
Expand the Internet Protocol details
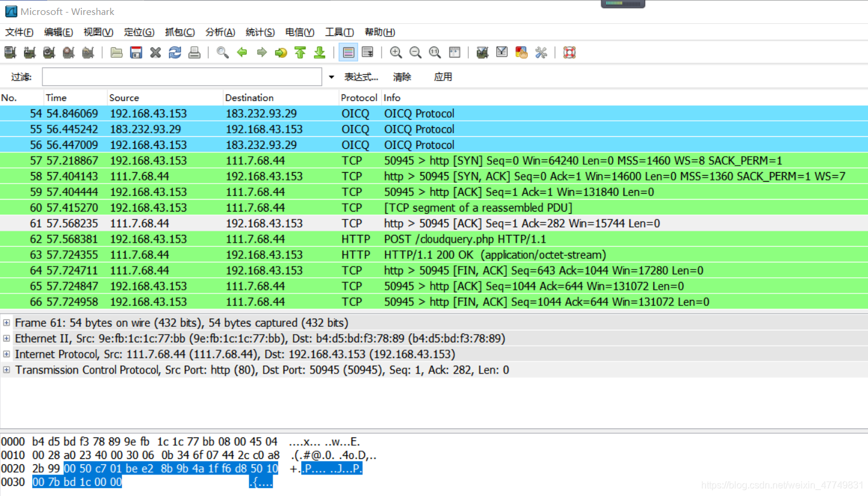7,354
